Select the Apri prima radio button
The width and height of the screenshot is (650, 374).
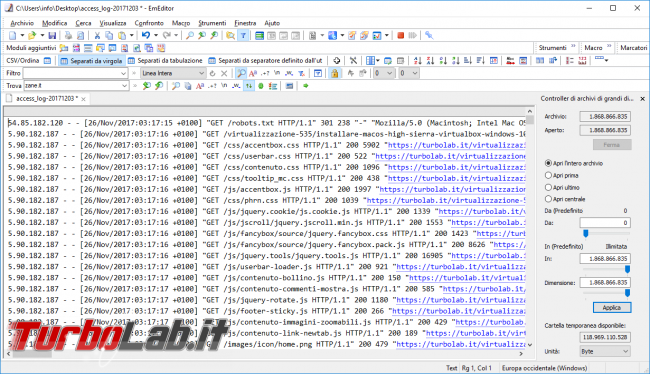click(x=548, y=175)
